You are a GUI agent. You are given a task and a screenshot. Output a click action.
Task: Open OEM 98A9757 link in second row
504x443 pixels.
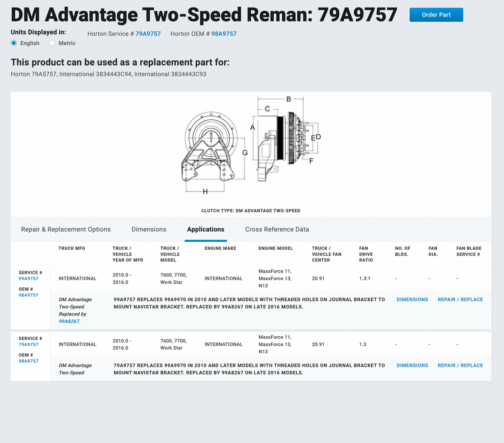coord(28,361)
